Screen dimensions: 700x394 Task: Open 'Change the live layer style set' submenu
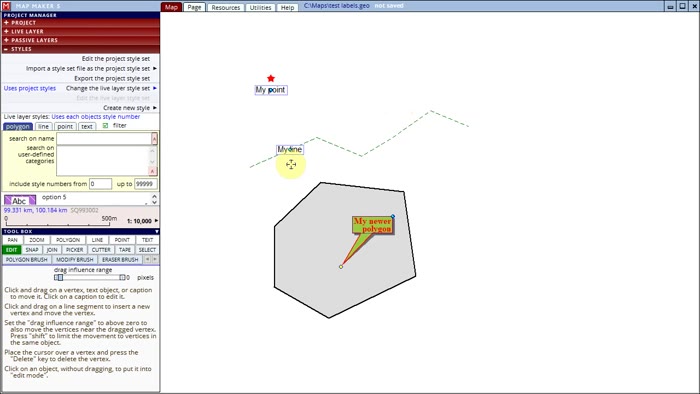click(x=111, y=88)
